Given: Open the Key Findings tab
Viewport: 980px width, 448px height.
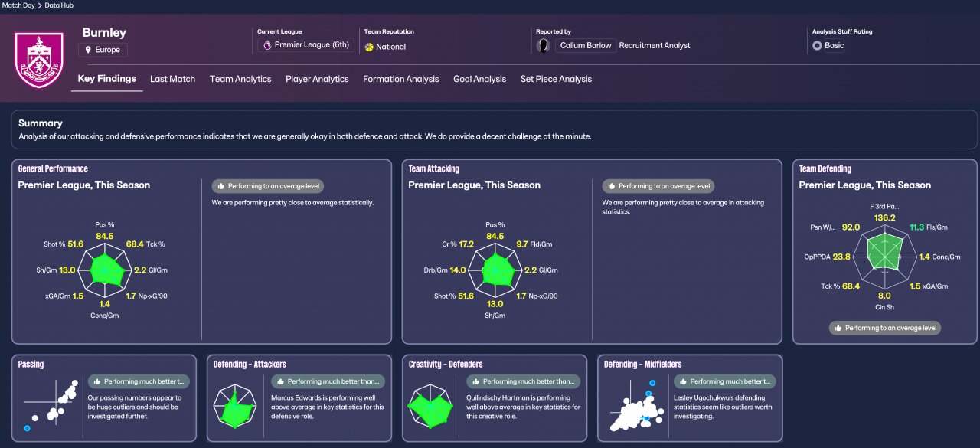Looking at the screenshot, I should coord(106,79).
